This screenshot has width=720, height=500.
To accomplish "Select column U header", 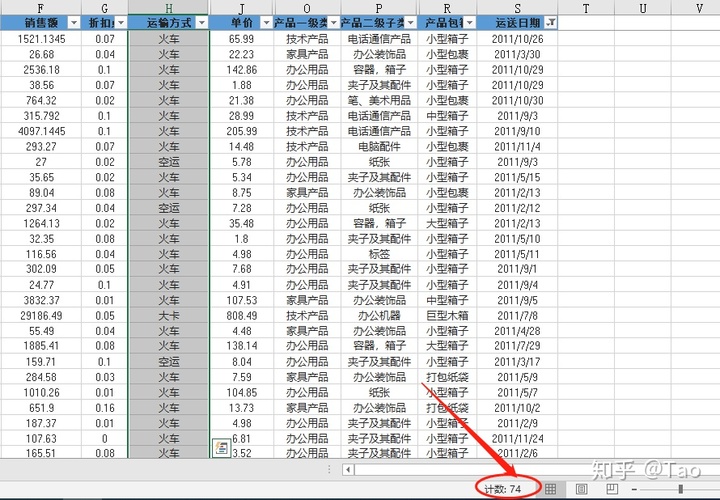I will [643, 8].
